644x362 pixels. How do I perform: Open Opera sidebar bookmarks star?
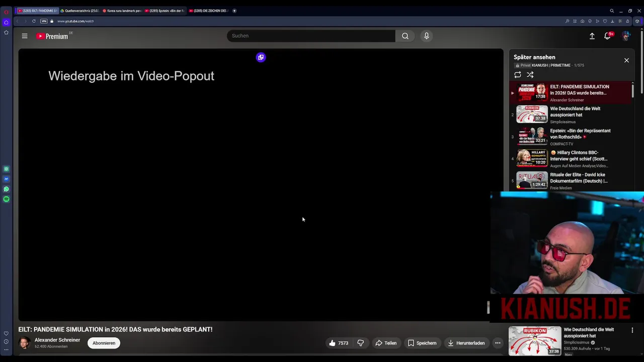(x=6, y=32)
